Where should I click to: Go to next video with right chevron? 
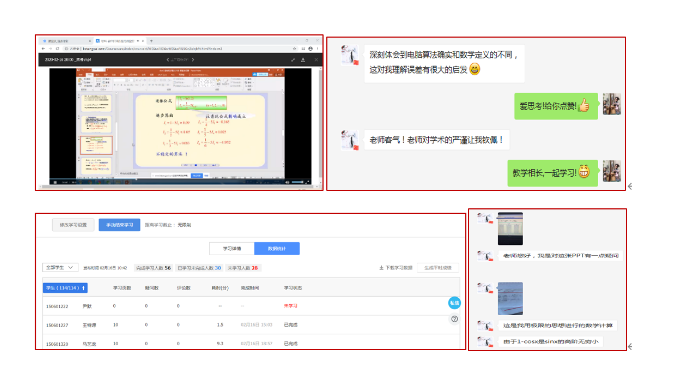(x=193, y=60)
